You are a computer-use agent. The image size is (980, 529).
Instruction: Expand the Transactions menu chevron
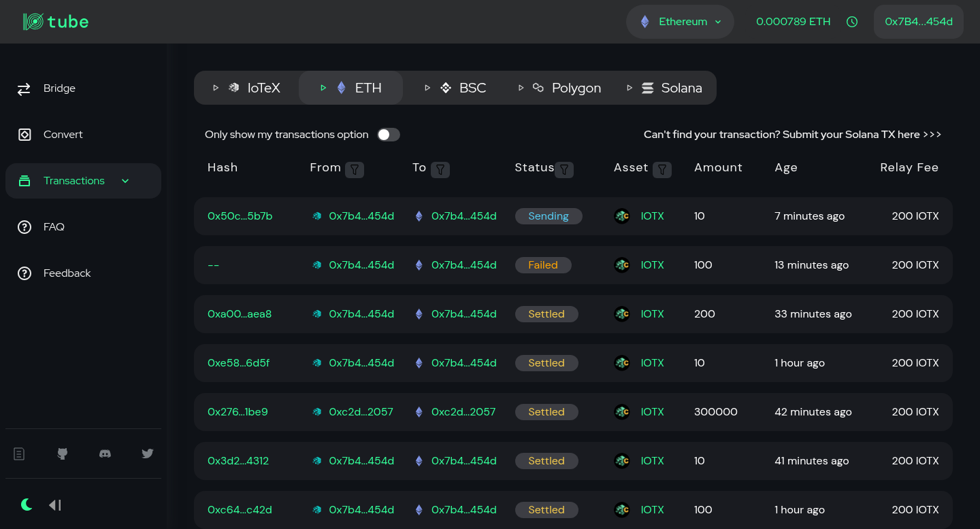(x=125, y=181)
